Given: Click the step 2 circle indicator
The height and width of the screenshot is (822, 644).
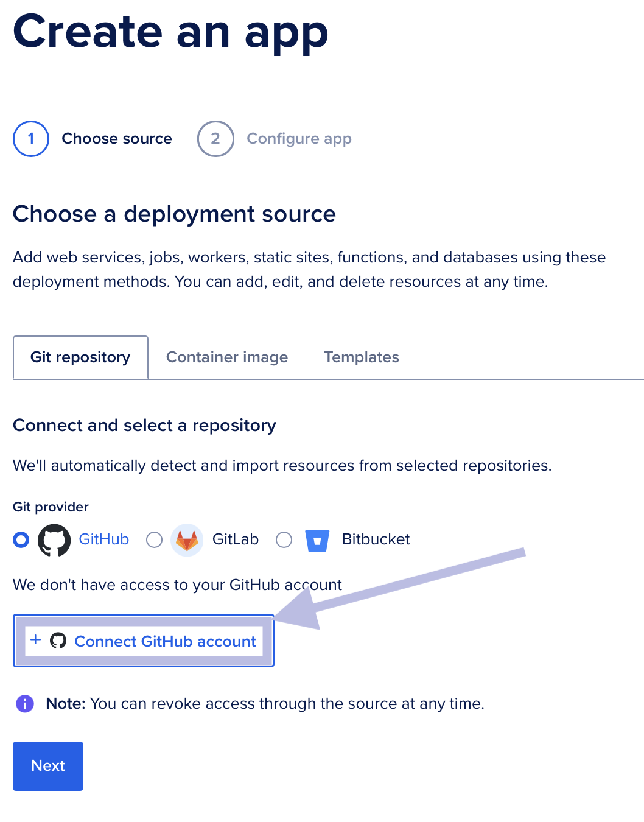Looking at the screenshot, I should pos(215,139).
